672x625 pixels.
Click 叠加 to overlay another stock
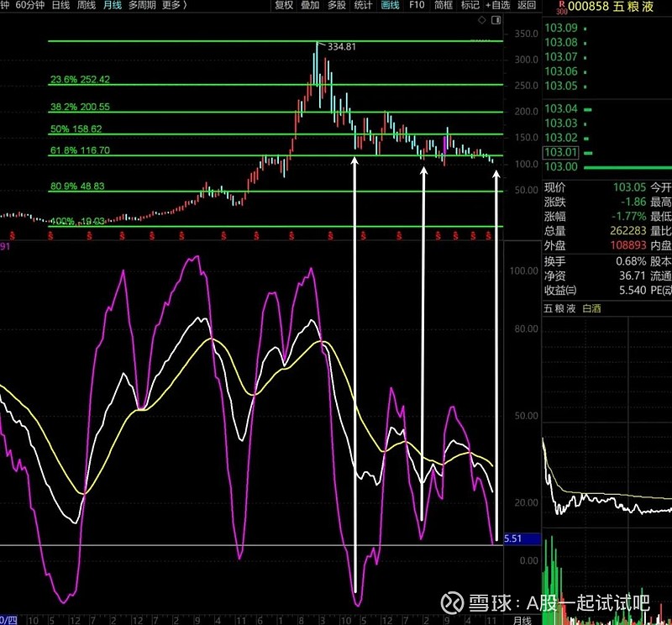tap(310, 5)
